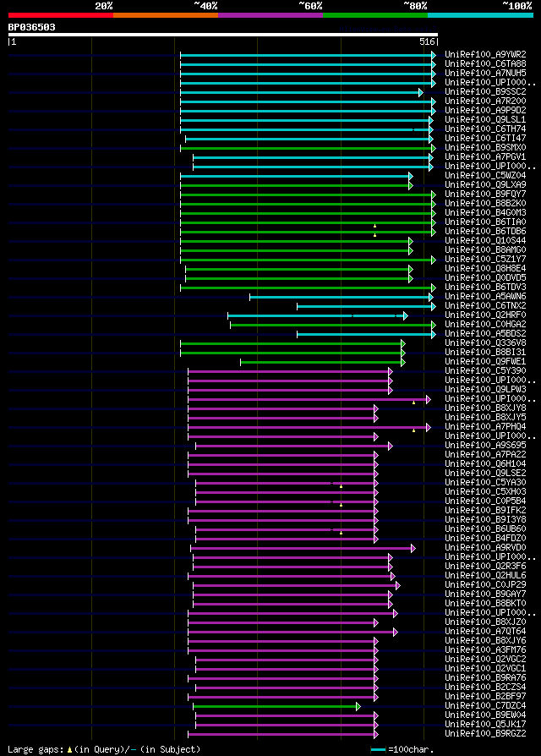Screen dimensions: 541x756
Task: Click the UniRef100_B8XJY5 hit label
Action: pos(485,418)
